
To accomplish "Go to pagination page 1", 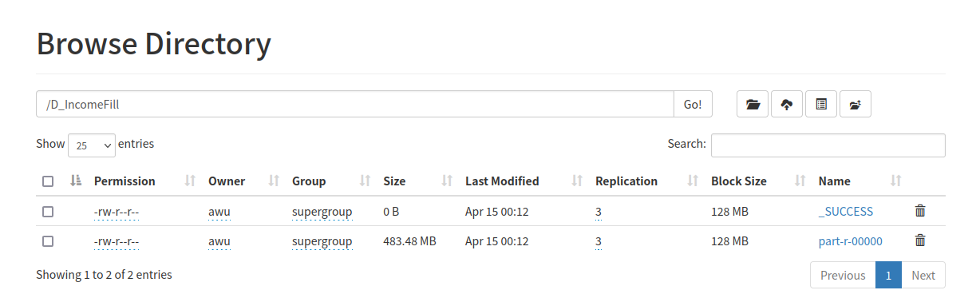I will [888, 275].
